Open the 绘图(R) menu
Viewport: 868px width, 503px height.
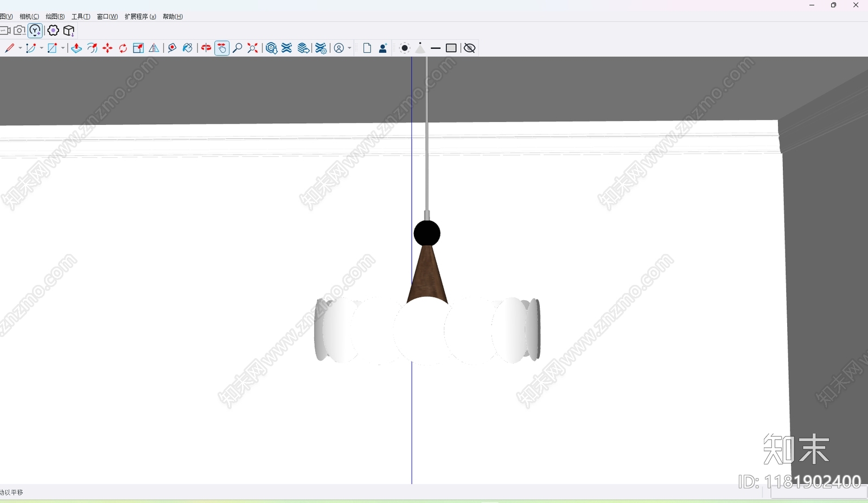tap(55, 17)
